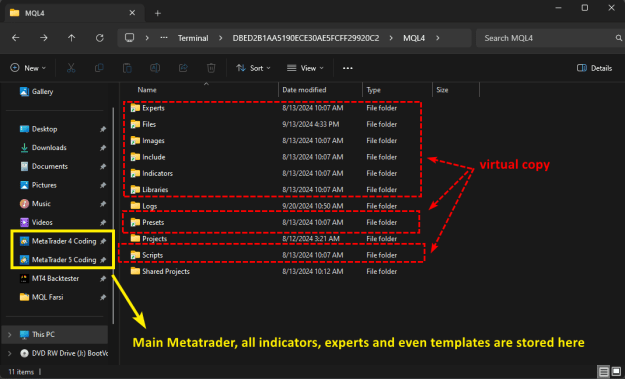Click the search magnifier icon
Screen dimensions: 625x379
(619, 38)
